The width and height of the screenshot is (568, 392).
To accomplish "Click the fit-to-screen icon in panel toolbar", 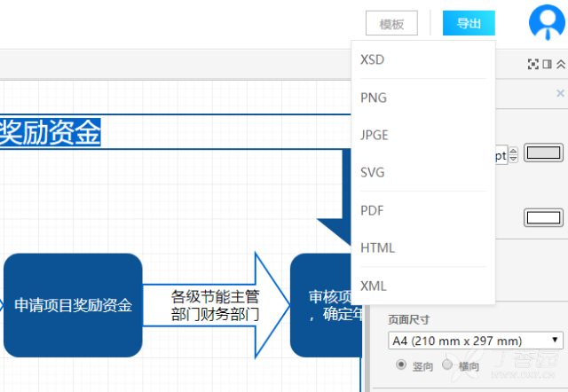I will 533,64.
